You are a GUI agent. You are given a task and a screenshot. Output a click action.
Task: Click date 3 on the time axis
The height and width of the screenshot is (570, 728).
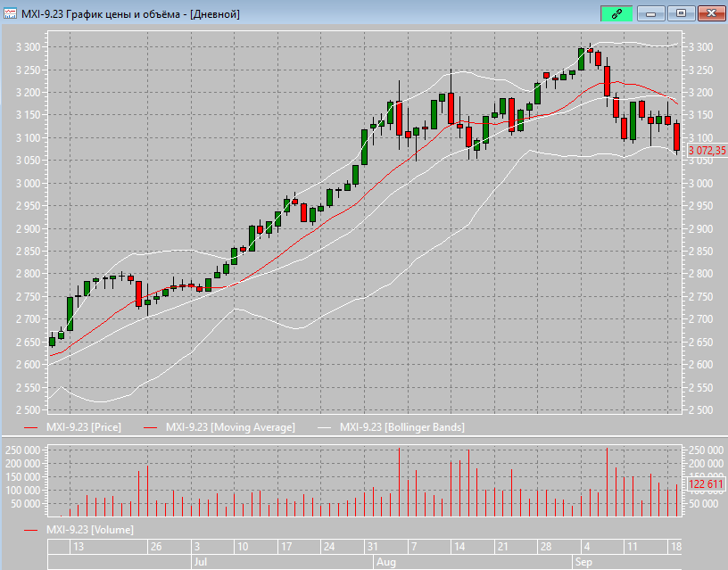(x=197, y=546)
